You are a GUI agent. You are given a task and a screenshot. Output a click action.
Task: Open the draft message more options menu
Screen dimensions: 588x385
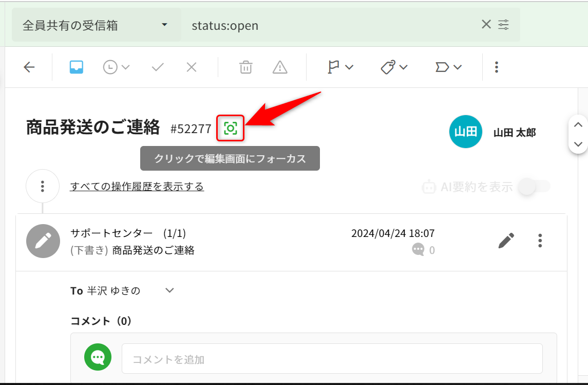coord(540,241)
